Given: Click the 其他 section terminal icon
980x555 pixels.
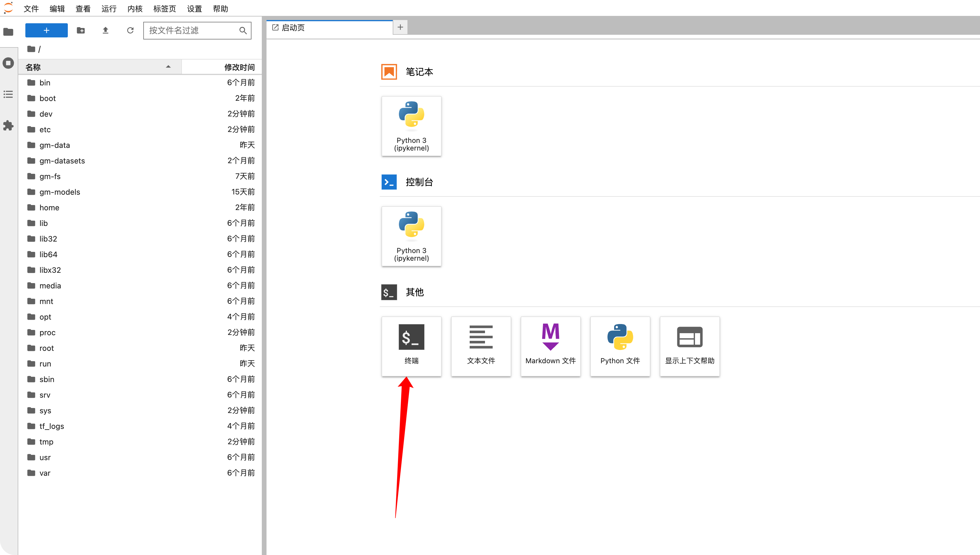Looking at the screenshot, I should pos(389,292).
